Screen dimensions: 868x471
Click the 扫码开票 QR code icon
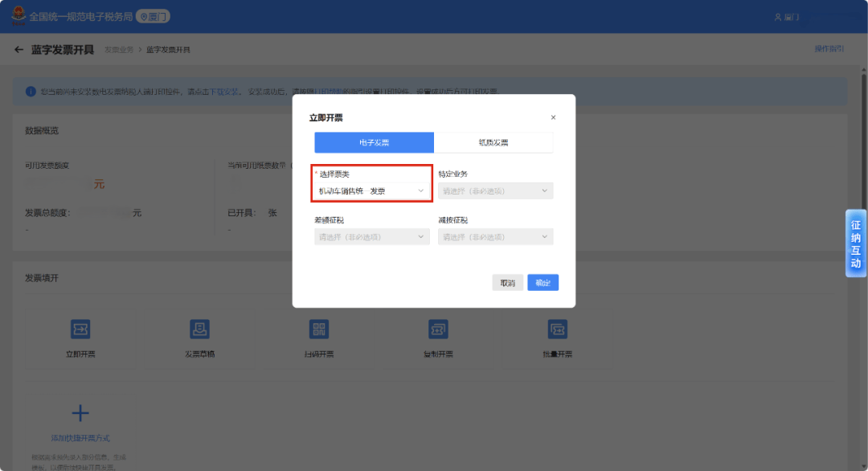(319, 330)
